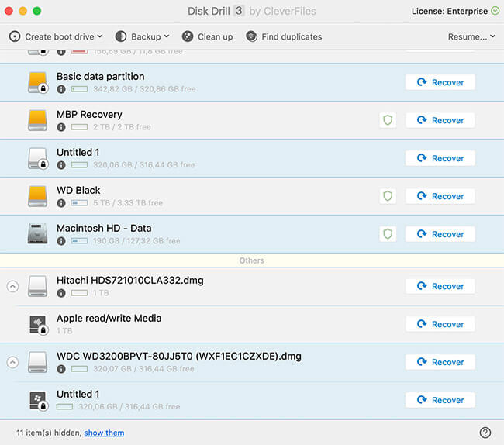504x445 pixels.
Task: Click '2 TB / 2 TB free' text
Action: pos(122,127)
